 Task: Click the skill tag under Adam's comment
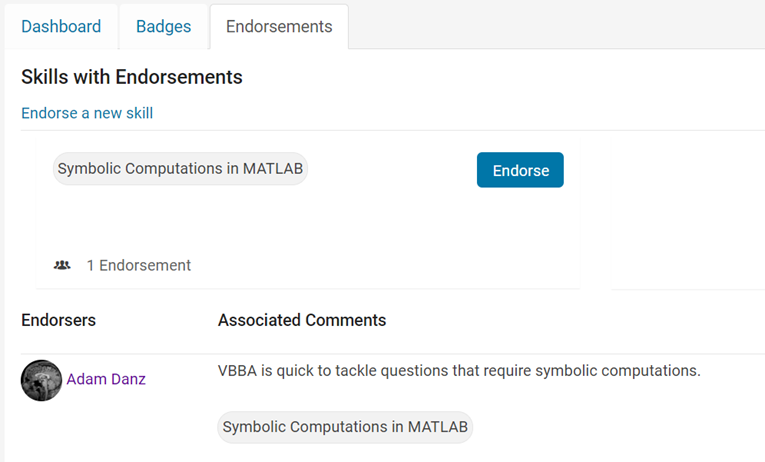(x=345, y=427)
